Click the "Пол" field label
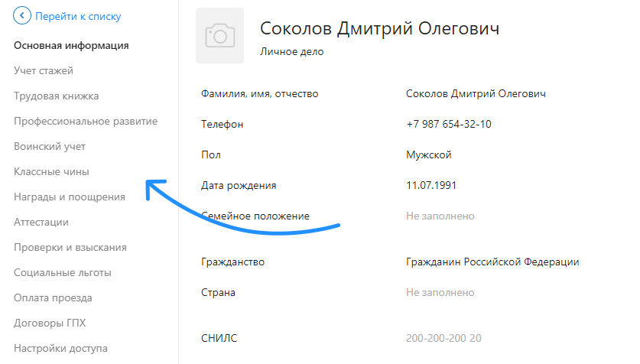Image resolution: width=640 pixels, height=364 pixels. coord(211,155)
